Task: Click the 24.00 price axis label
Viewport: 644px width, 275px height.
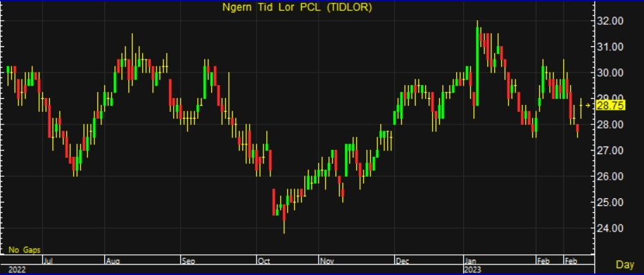Action: click(x=611, y=228)
